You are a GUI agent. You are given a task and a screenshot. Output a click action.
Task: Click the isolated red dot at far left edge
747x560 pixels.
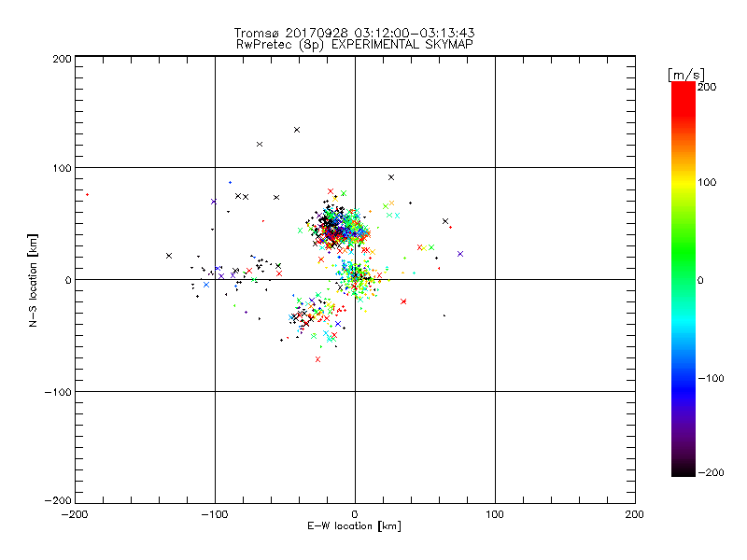pyautogui.click(x=87, y=195)
